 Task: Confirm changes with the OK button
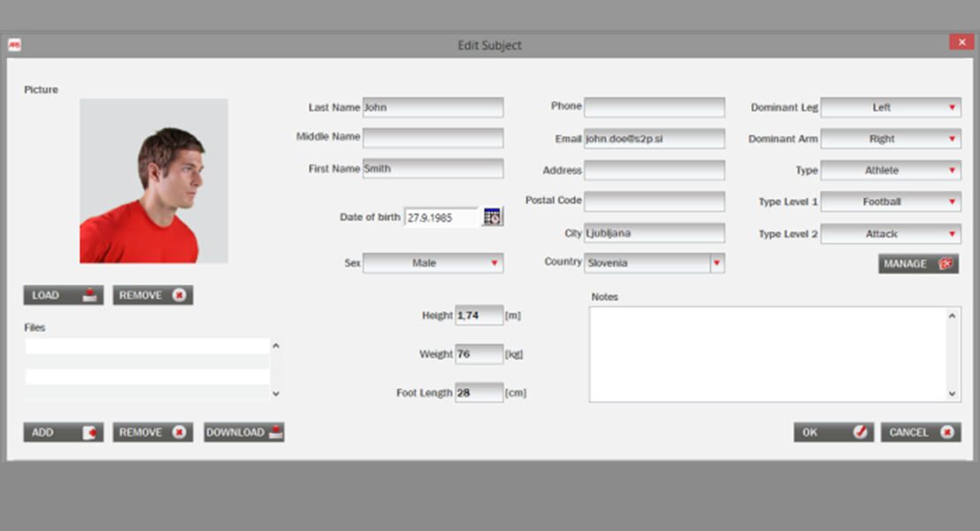coord(833,433)
